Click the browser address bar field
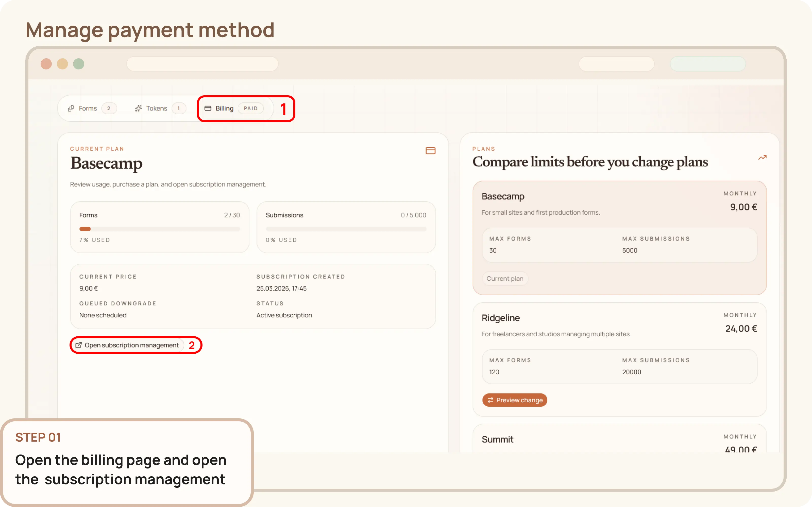812x507 pixels. point(202,64)
